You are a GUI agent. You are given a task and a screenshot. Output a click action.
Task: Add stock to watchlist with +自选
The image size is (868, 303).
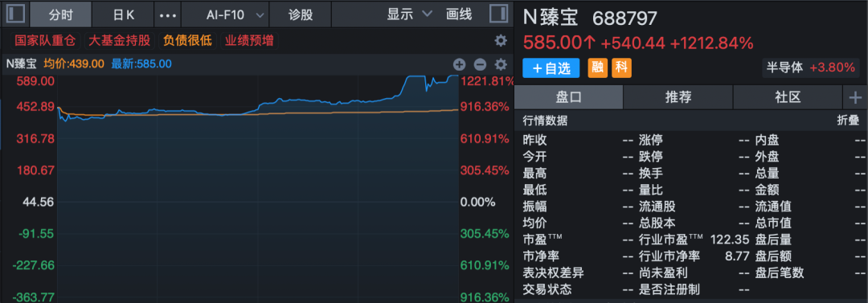(x=551, y=68)
